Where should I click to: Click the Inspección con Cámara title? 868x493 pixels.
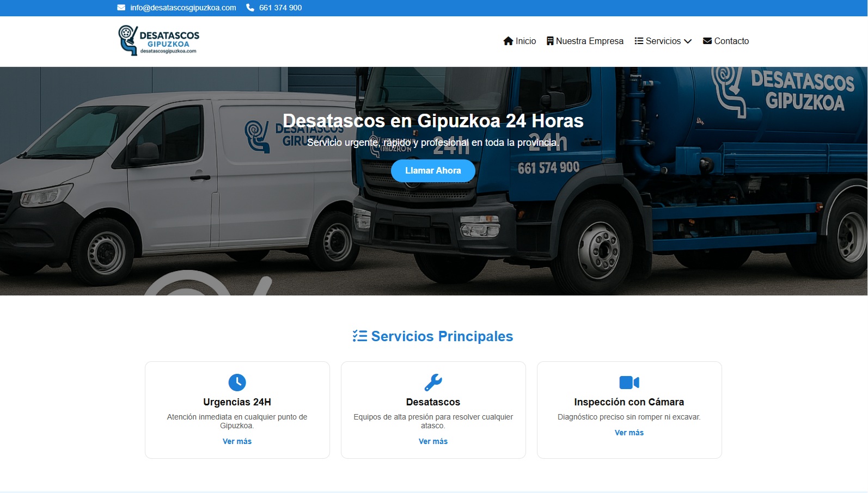[x=629, y=402]
